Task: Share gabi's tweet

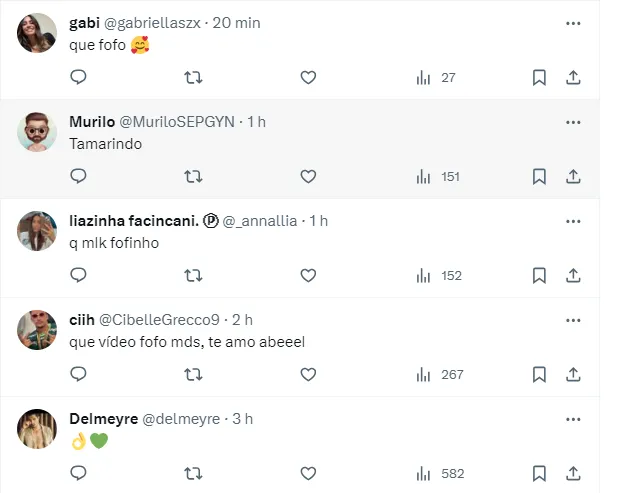Action: pos(573,77)
